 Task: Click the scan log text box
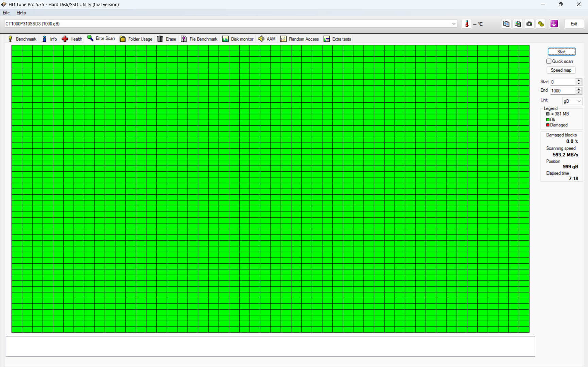click(270, 346)
